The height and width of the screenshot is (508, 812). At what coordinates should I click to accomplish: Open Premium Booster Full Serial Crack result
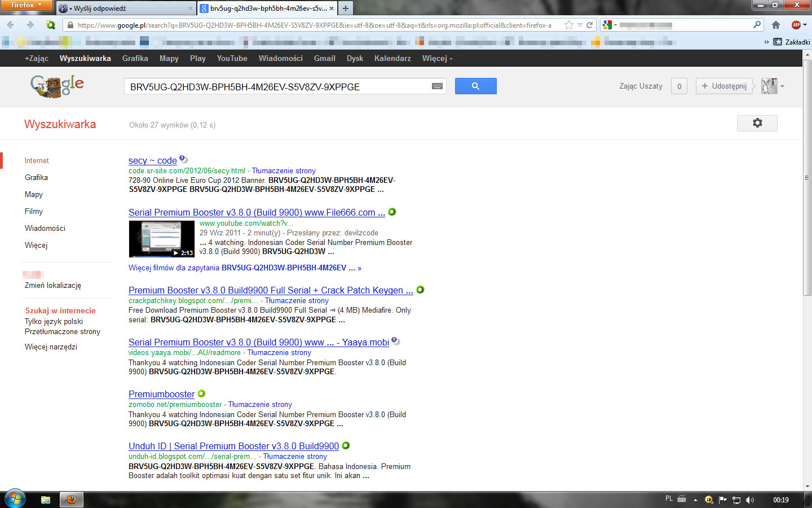point(271,290)
